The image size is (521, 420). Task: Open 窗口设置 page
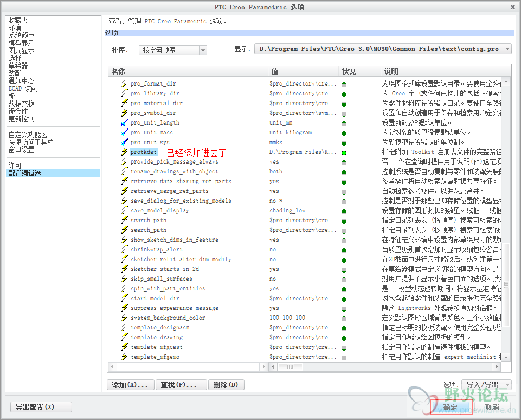click(x=21, y=150)
